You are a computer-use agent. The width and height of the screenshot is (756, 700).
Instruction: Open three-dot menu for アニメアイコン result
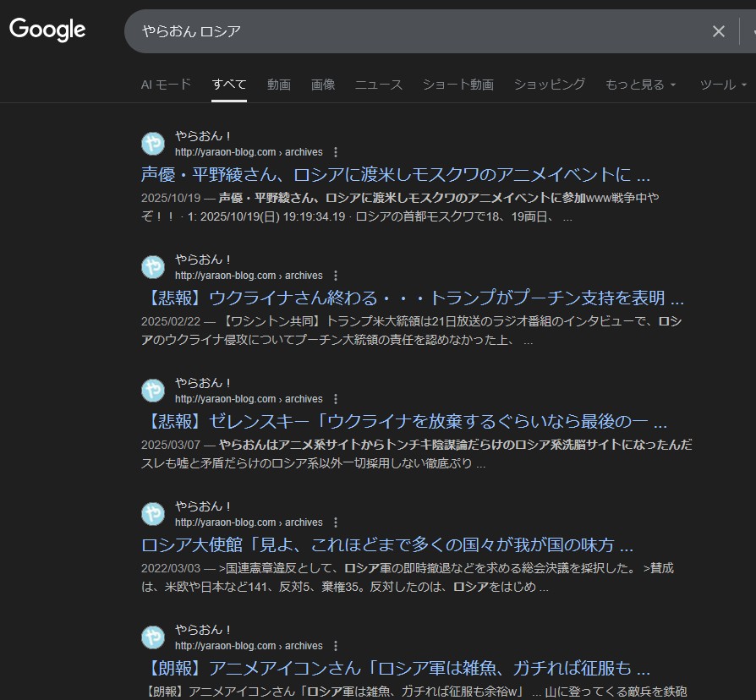pos(336,646)
